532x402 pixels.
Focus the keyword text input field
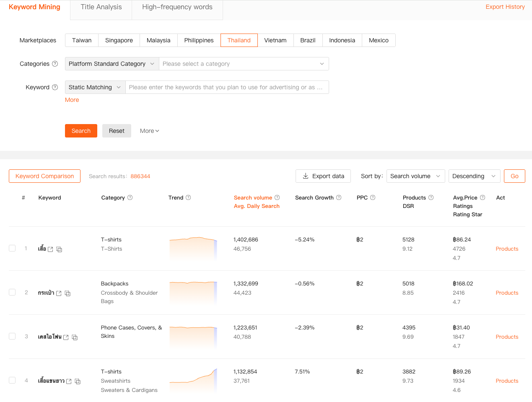point(226,87)
